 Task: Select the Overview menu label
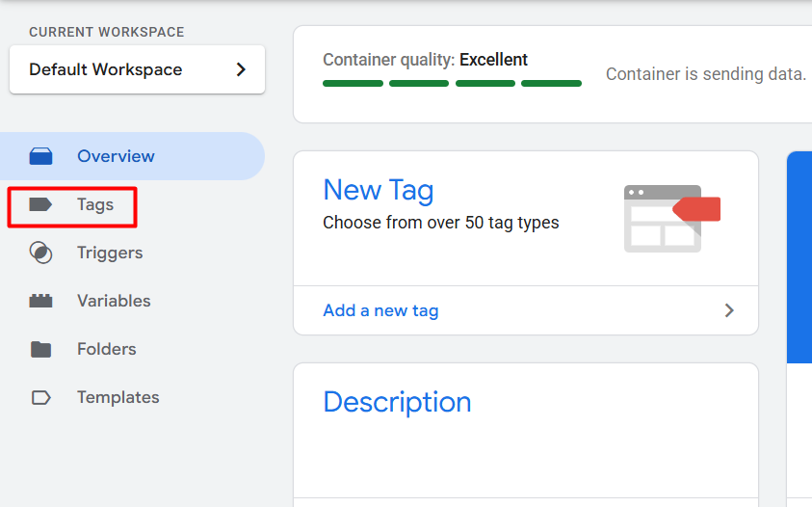(116, 156)
